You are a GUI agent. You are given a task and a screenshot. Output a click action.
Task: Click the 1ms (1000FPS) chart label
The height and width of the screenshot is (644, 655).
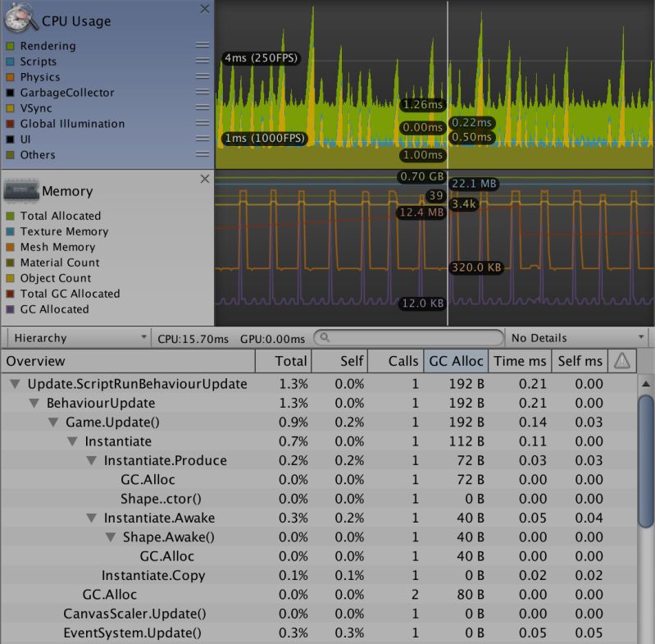[265, 139]
